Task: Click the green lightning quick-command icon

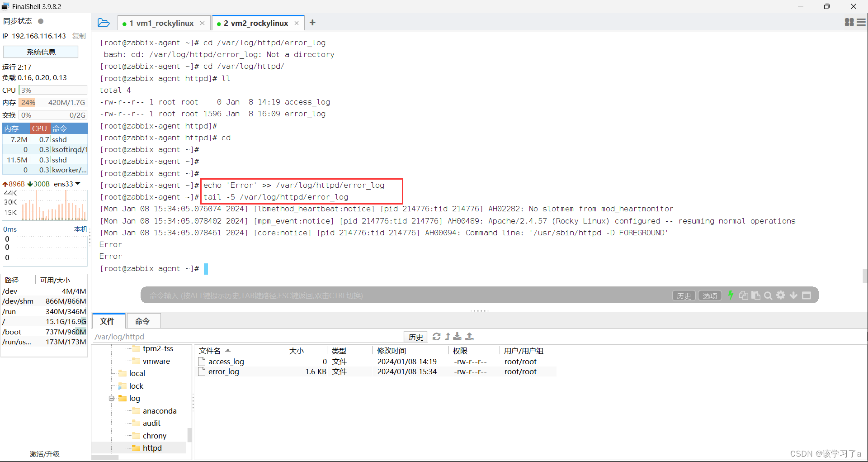Action: click(x=731, y=295)
